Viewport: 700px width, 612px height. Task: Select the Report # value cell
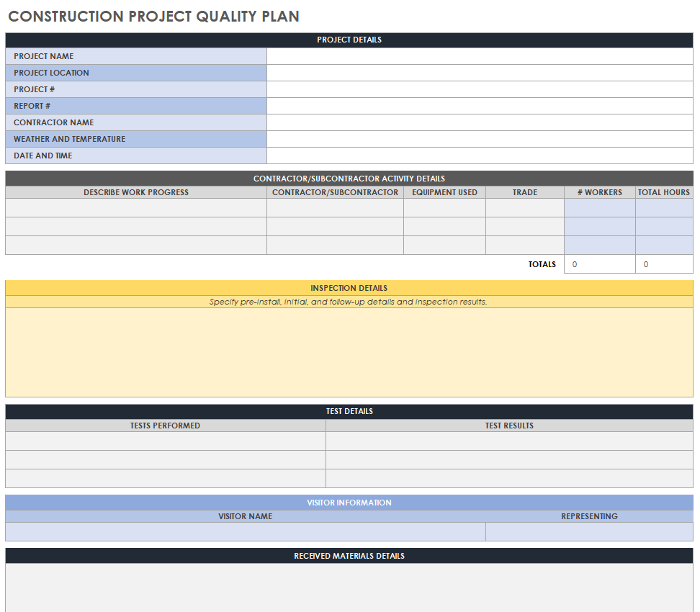tap(480, 106)
